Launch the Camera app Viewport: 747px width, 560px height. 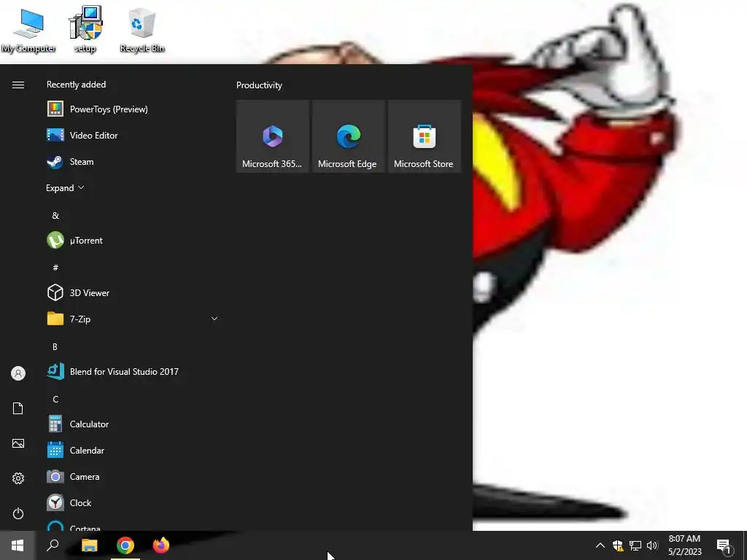click(133, 476)
